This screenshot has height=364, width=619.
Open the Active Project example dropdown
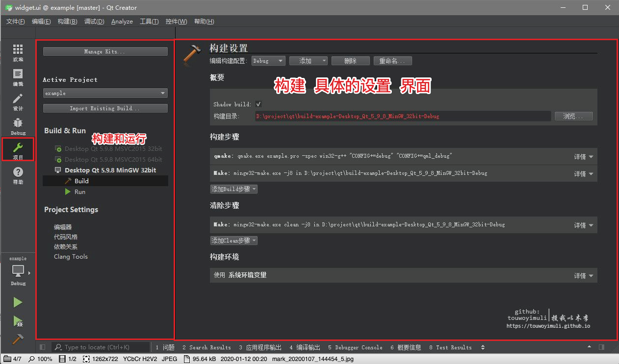tap(105, 93)
